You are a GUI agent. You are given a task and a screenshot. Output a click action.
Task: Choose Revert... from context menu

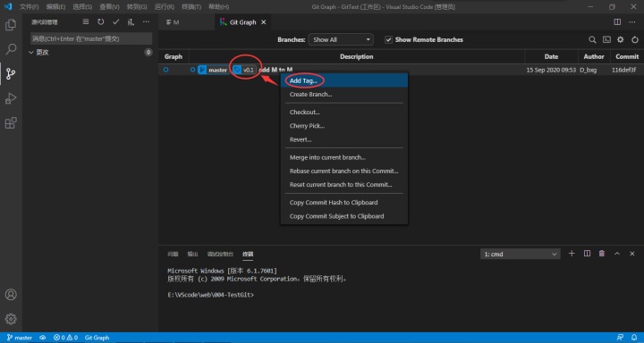(x=344, y=139)
